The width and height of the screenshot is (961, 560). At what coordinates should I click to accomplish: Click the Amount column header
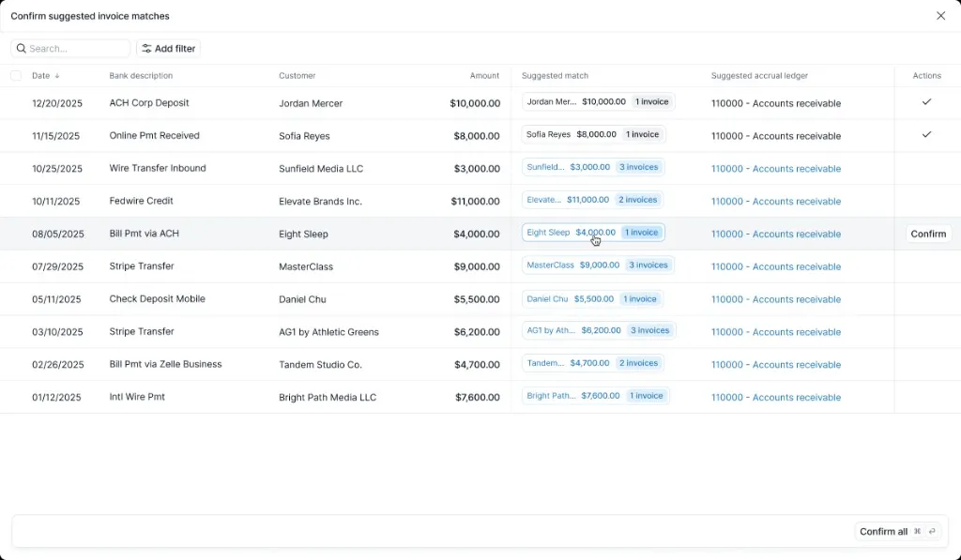click(484, 76)
